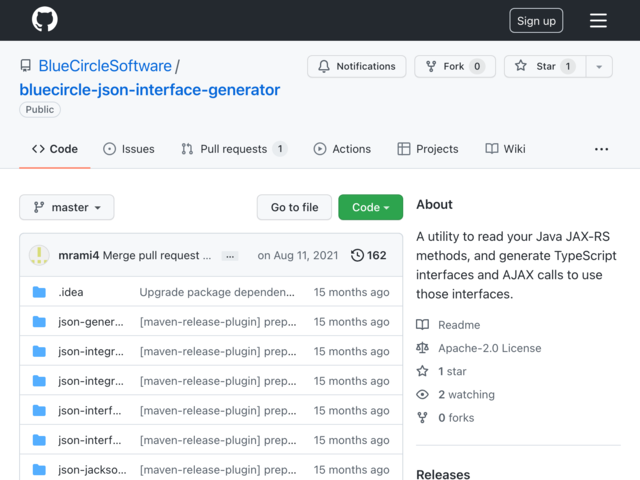This screenshot has width=640, height=480.
Task: Open the Apache-2.0 License link
Action: [x=490, y=348]
